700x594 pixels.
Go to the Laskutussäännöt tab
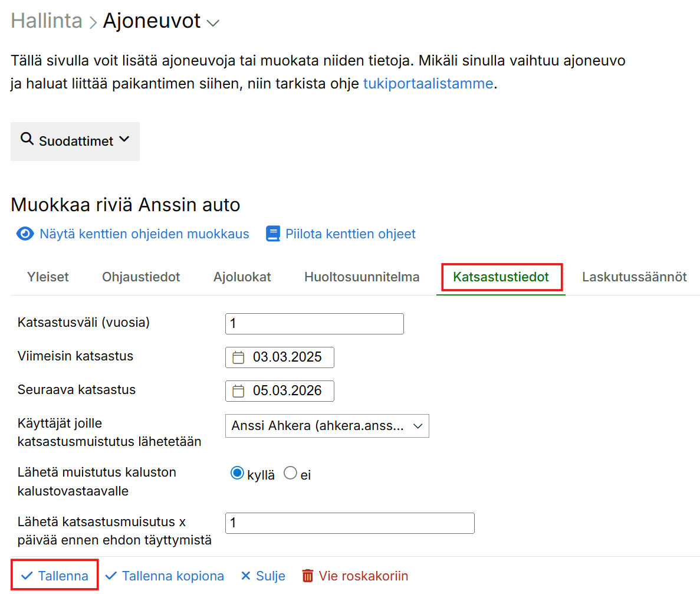point(634,277)
